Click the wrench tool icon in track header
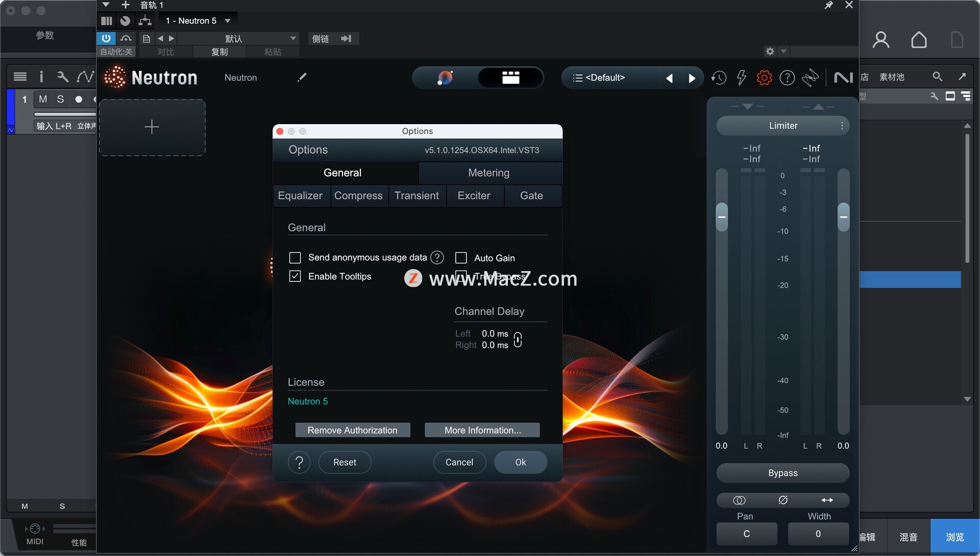Image resolution: width=980 pixels, height=556 pixels. click(62, 77)
